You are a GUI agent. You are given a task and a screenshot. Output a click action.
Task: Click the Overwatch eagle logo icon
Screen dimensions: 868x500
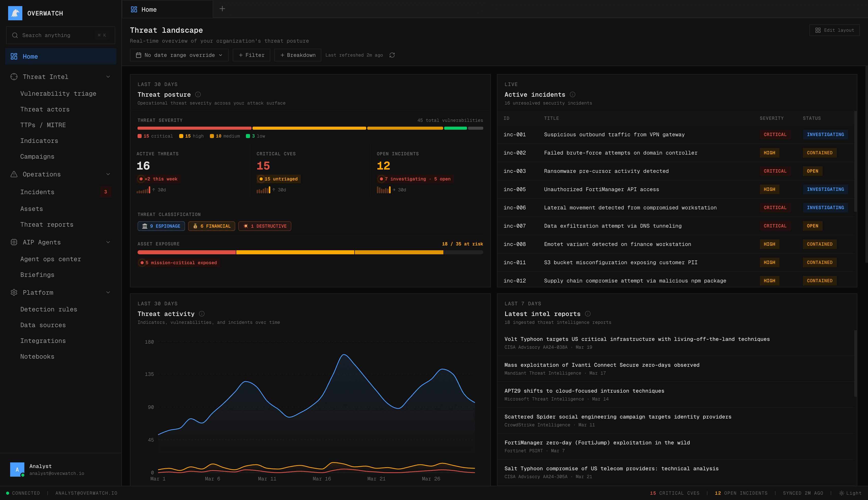[x=15, y=13]
